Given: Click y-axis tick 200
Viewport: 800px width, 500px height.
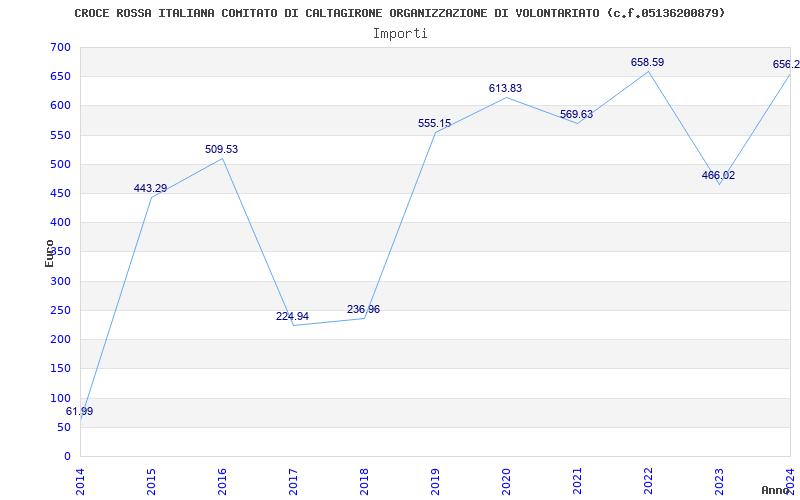Looking at the screenshot, I should coord(60,339).
